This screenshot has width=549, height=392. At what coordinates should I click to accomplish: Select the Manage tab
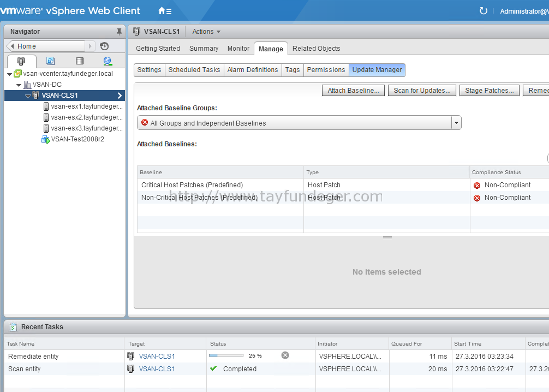tap(271, 49)
